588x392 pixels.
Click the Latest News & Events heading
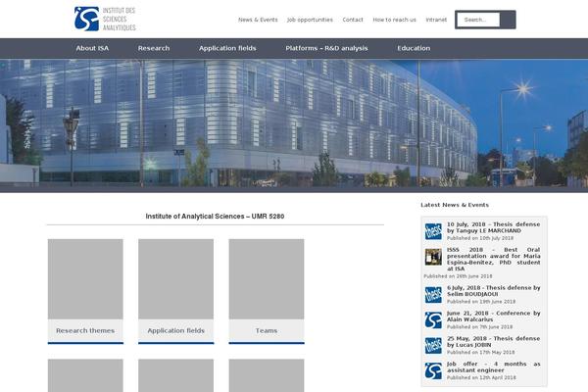[455, 205]
